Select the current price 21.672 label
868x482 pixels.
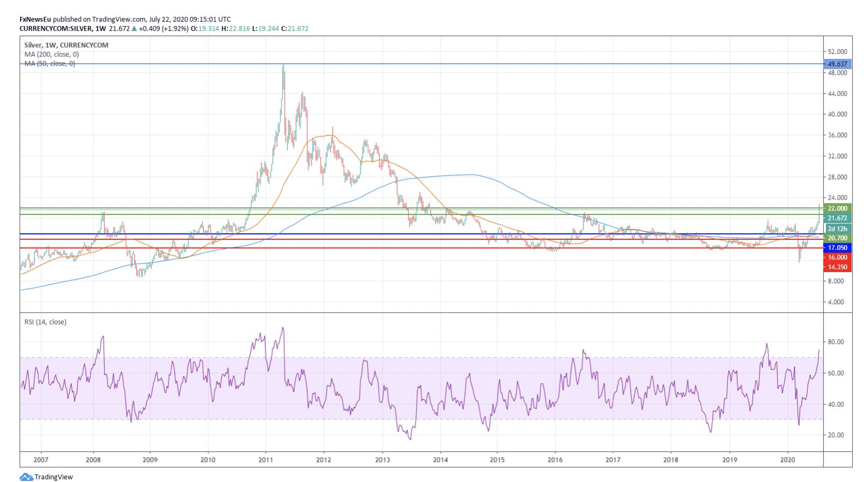coord(837,218)
